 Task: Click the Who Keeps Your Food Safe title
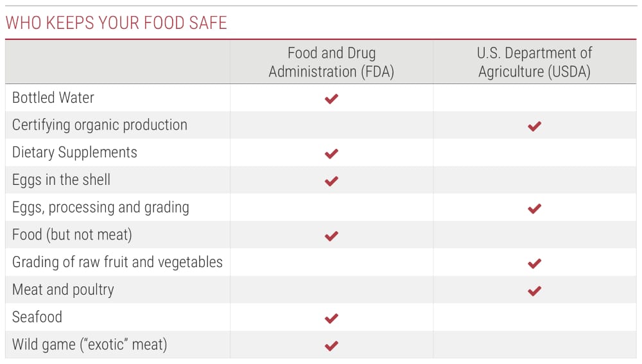pyautogui.click(x=116, y=24)
